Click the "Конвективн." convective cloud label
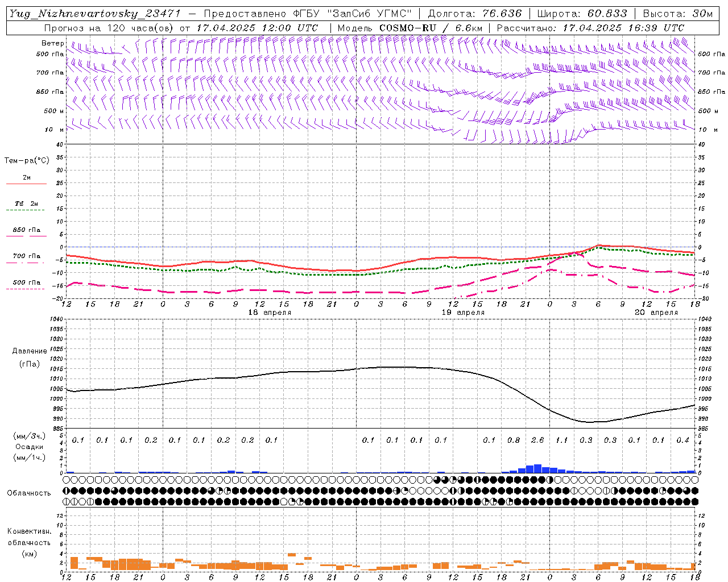 [x=29, y=531]
